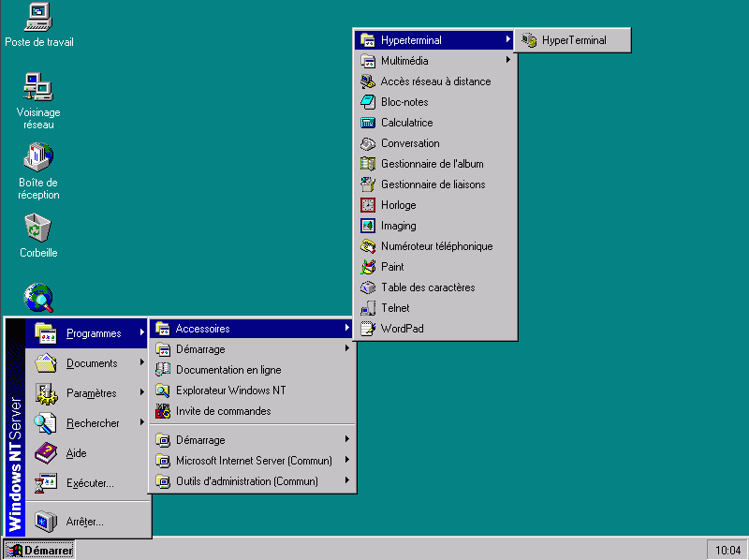Click the Telnet icon
Image resolution: width=749 pixels, height=560 pixels.
pyautogui.click(x=368, y=308)
